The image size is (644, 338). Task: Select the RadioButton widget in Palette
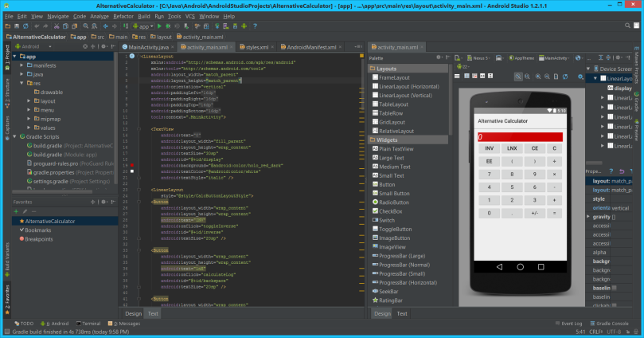pyautogui.click(x=390, y=202)
